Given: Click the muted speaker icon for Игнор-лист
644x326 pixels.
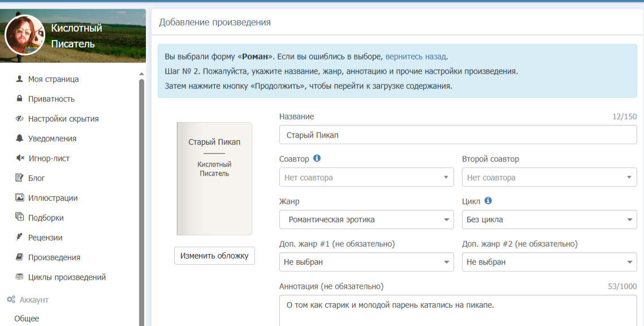Looking at the screenshot, I should (19, 158).
